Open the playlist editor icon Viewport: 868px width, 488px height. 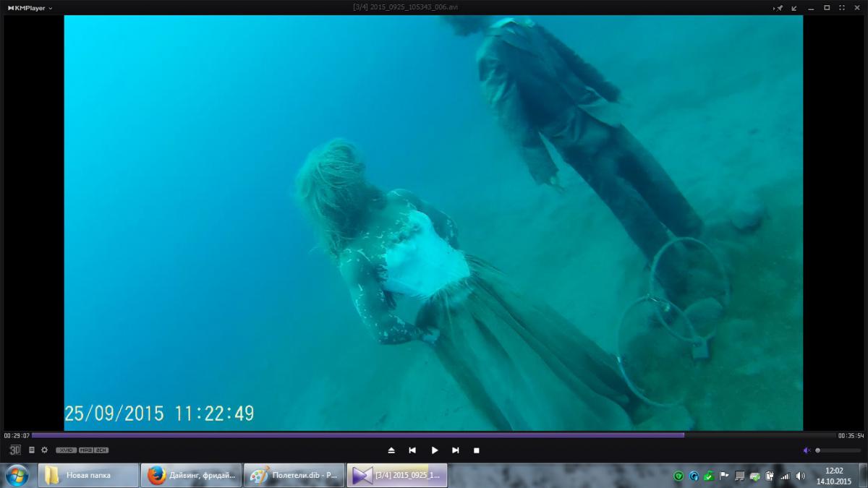pos(31,450)
